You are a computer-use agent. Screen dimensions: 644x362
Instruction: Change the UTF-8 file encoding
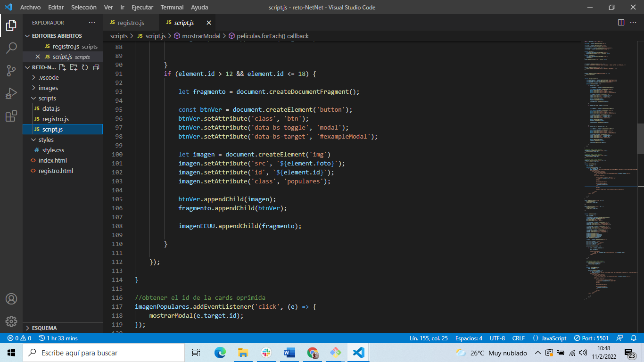tap(497, 338)
